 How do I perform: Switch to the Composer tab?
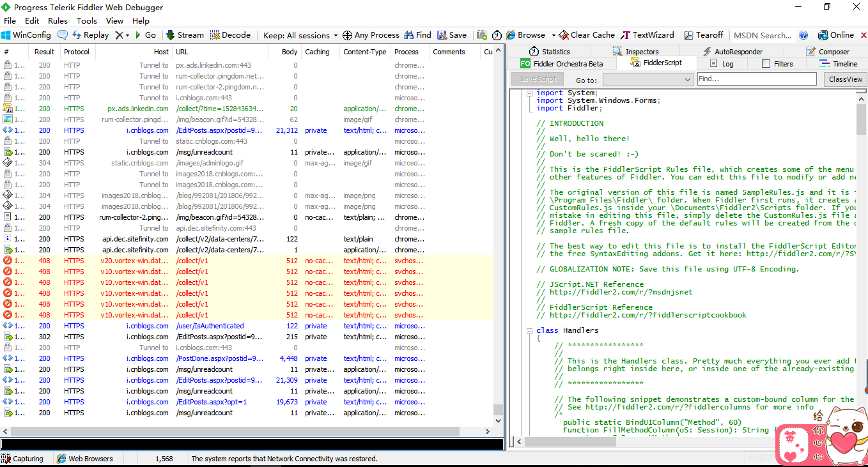[828, 52]
